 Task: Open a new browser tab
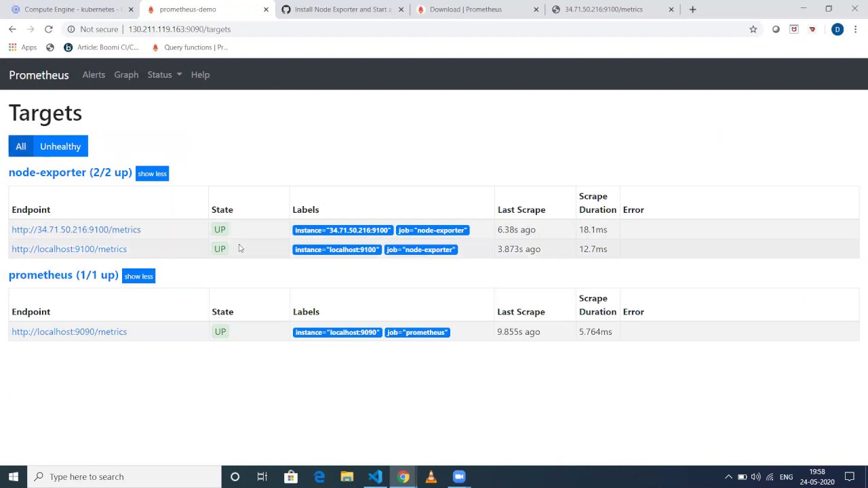(692, 9)
